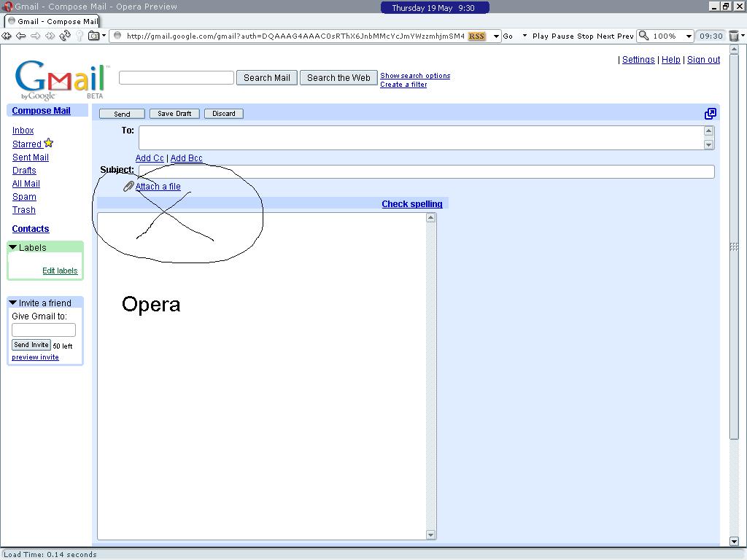Open Contacts

pyautogui.click(x=31, y=228)
